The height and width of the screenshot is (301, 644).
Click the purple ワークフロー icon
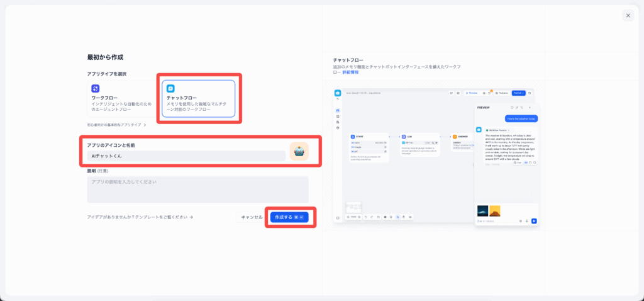96,89
